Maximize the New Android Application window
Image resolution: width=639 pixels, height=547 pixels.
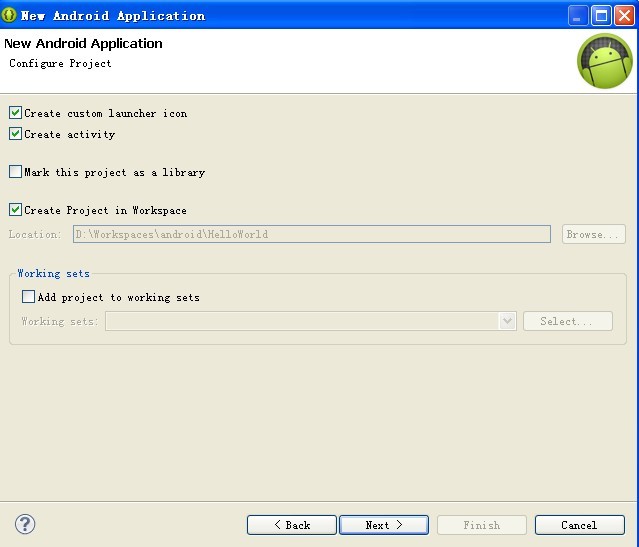tap(601, 15)
